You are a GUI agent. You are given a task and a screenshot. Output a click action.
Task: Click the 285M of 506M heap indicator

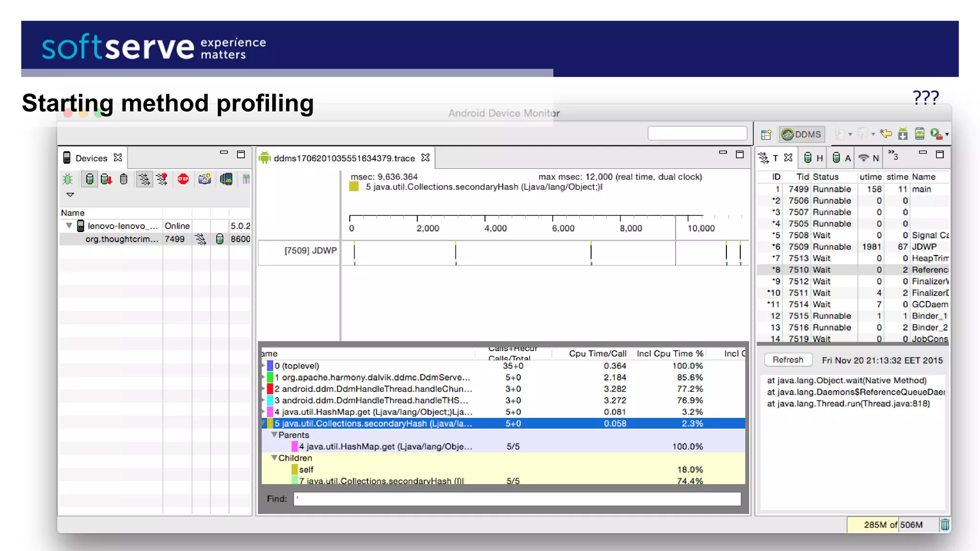[x=893, y=525]
